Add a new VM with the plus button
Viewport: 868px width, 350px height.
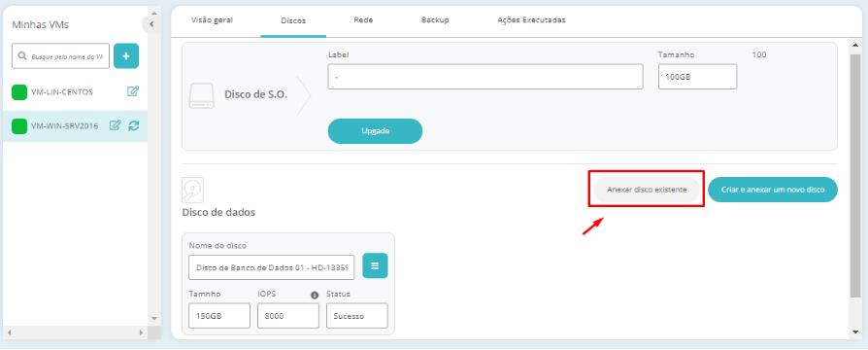click(126, 56)
